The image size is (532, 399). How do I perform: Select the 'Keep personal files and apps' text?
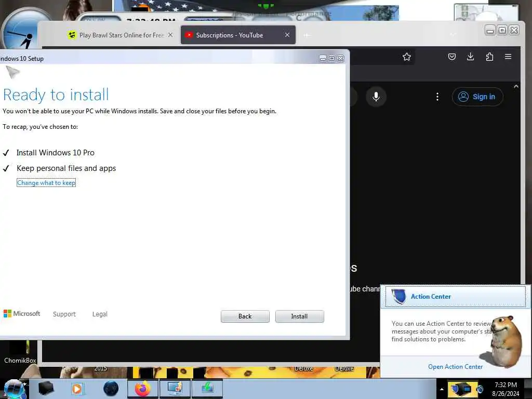coord(66,168)
